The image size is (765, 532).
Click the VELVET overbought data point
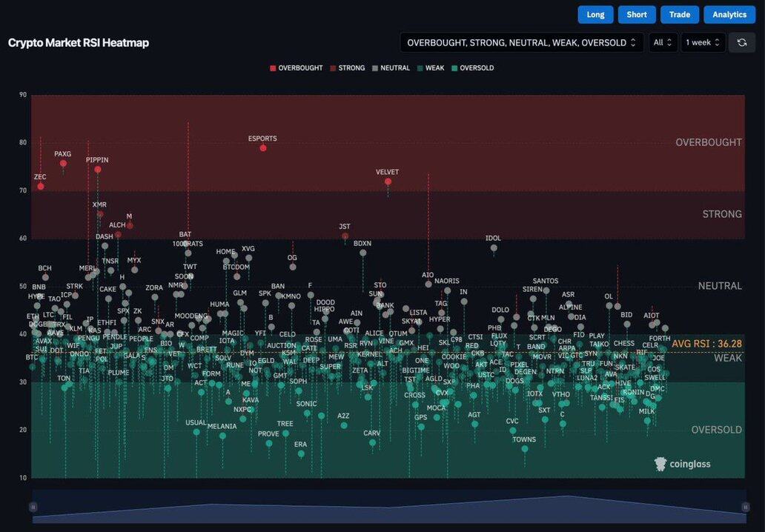pos(388,182)
